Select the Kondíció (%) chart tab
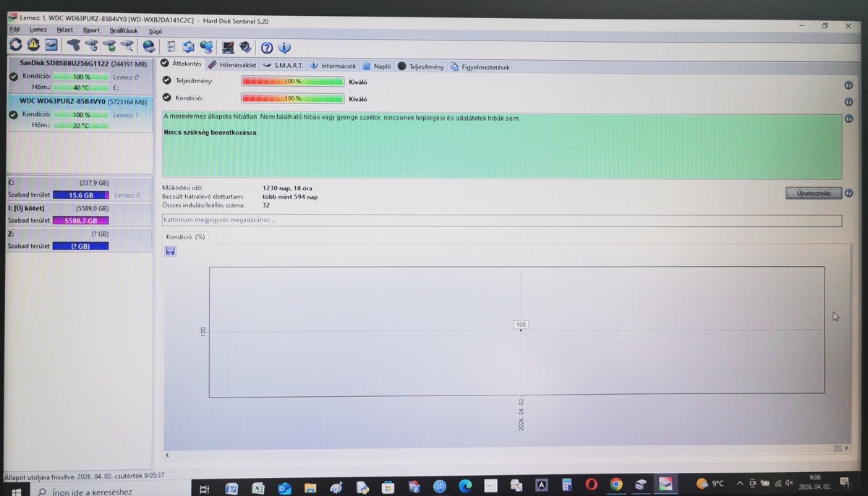 tap(184, 236)
